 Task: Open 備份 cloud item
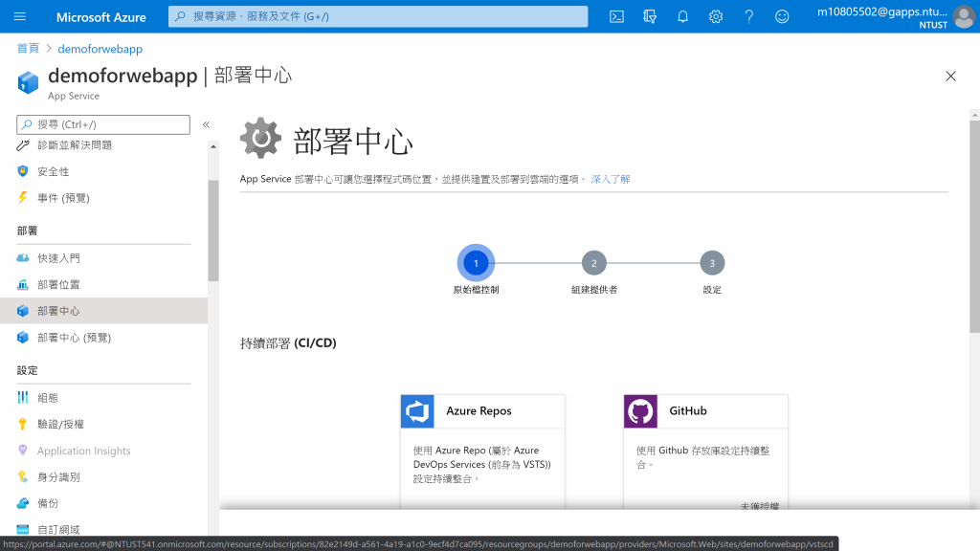pyautogui.click(x=103, y=503)
